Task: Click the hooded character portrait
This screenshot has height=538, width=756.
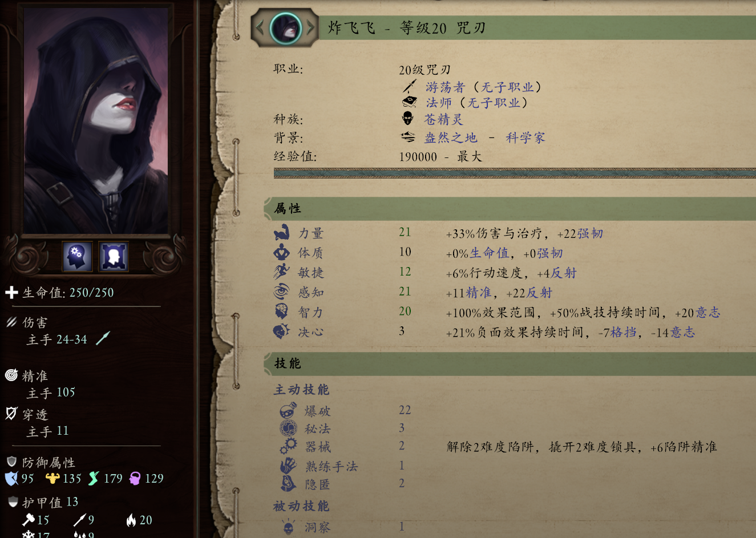Action: point(96,120)
